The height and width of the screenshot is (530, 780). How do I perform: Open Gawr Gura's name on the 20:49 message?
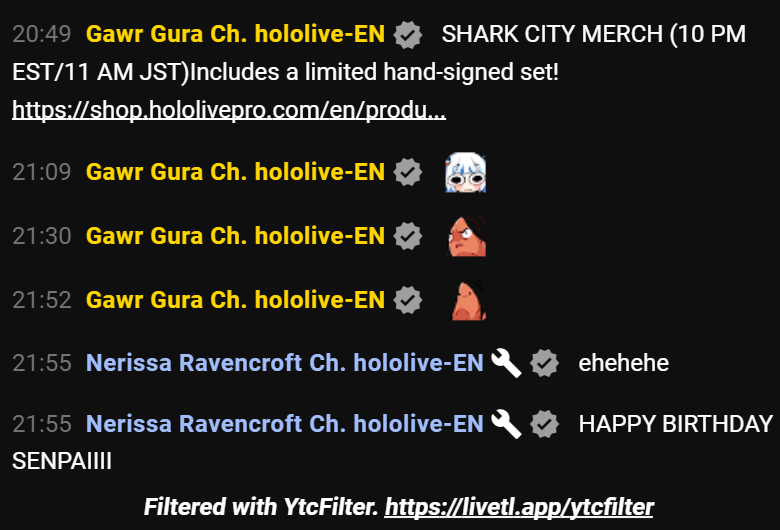tap(235, 34)
